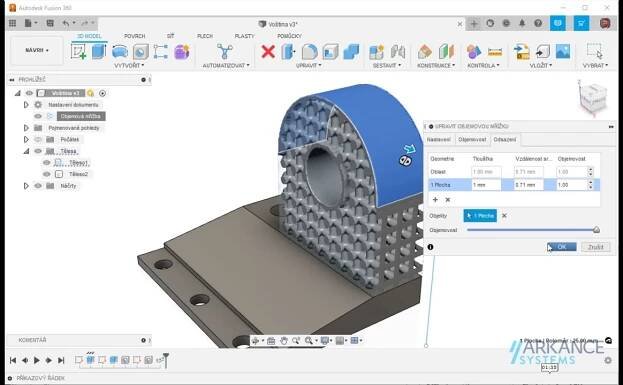This screenshot has height=385, width=623.
Task: Activate the root component radio button
Action: (x=103, y=93)
